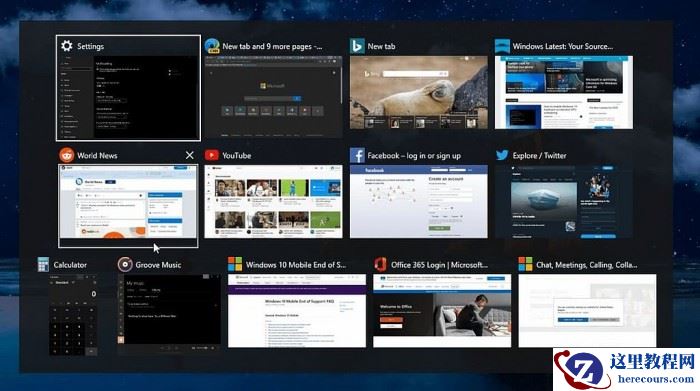Click the "Facebook – log in or sign up" title
700x391 pixels.
click(x=414, y=156)
